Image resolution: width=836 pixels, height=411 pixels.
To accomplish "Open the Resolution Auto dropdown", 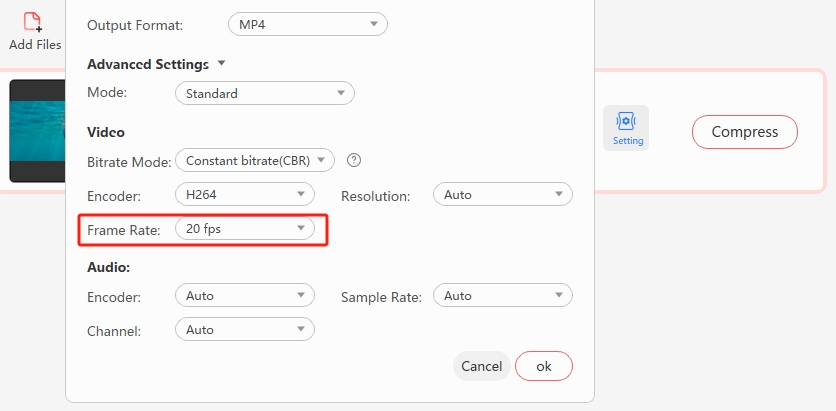I will 502,194.
